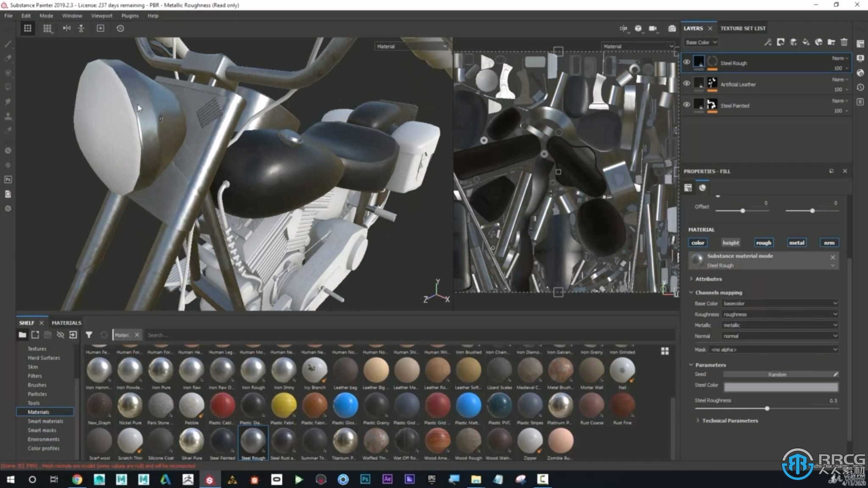Image resolution: width=868 pixels, height=488 pixels.
Task: Select the Smudge tool
Action: [8, 102]
